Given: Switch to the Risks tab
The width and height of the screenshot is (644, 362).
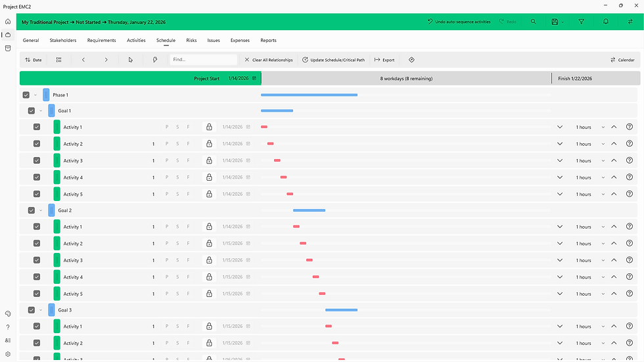Looking at the screenshot, I should (191, 40).
